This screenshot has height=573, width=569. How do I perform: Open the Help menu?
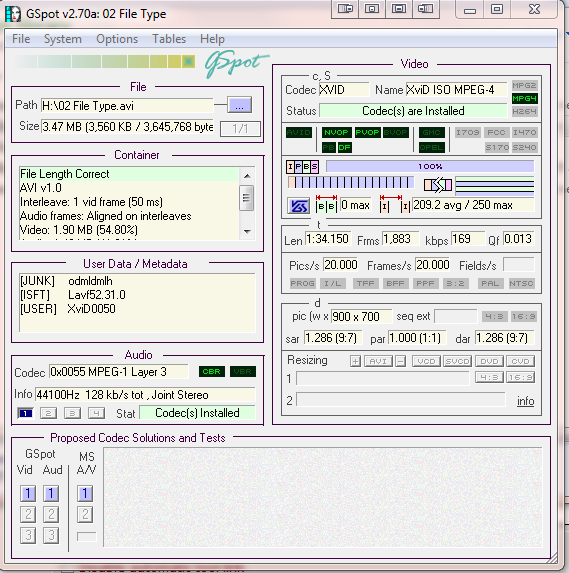[x=212, y=39]
